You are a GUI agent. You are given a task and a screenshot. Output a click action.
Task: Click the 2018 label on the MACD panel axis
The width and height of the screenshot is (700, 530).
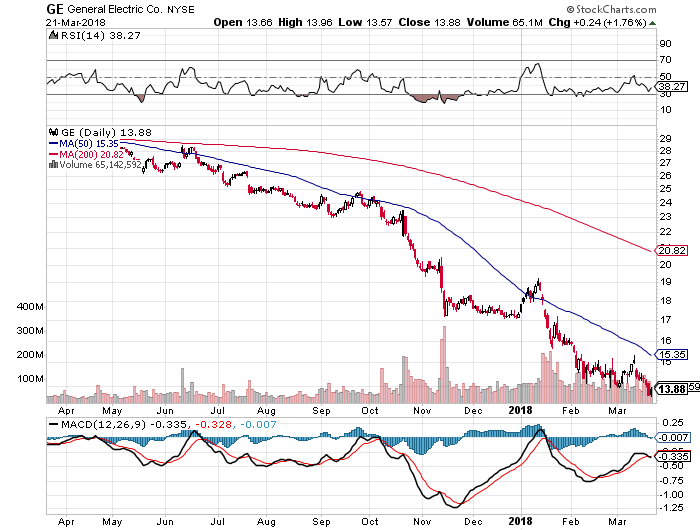(x=520, y=521)
